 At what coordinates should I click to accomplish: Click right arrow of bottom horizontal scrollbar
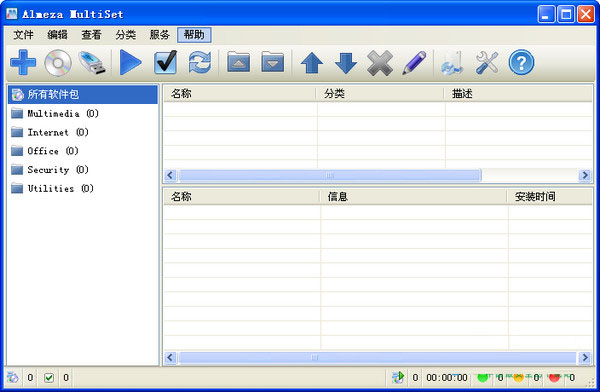tap(585, 358)
